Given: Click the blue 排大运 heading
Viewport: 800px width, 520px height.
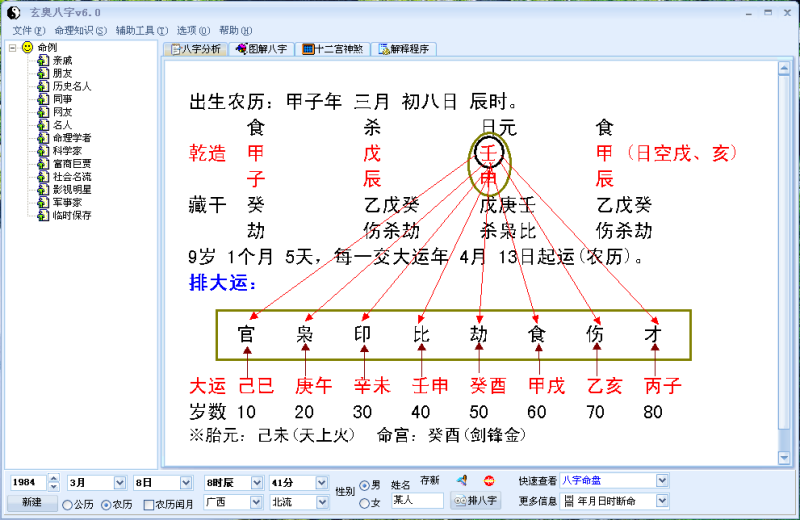Looking at the screenshot, I should (222, 282).
